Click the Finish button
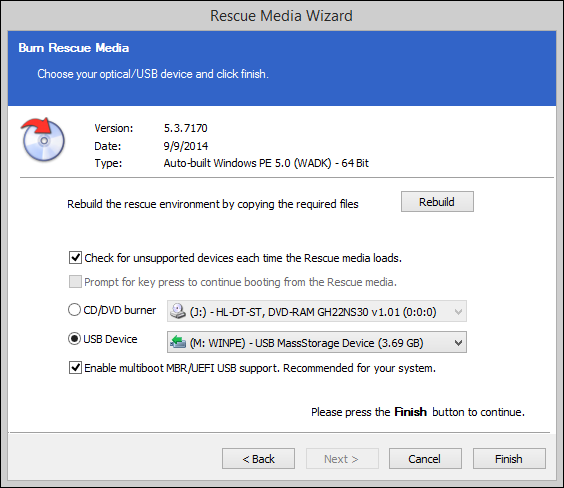This screenshot has height=488, width=564. tap(509, 459)
